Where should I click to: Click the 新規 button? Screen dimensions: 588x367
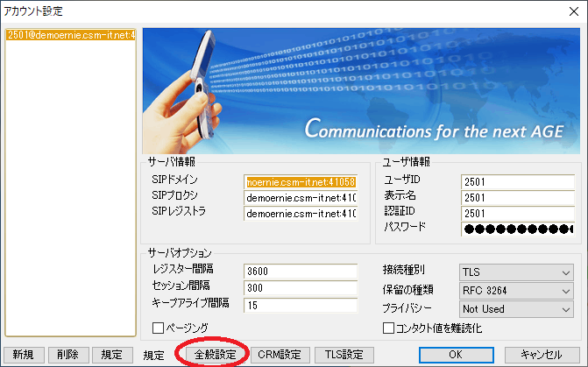point(24,354)
